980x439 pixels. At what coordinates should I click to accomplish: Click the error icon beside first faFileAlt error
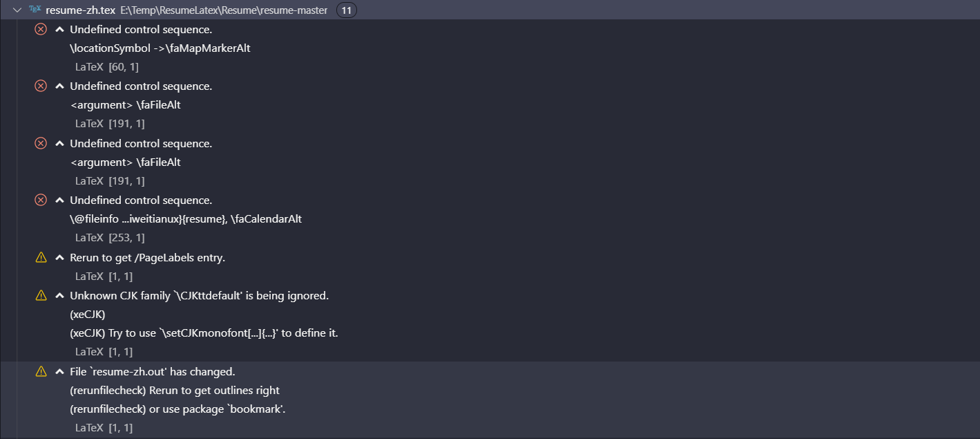40,86
